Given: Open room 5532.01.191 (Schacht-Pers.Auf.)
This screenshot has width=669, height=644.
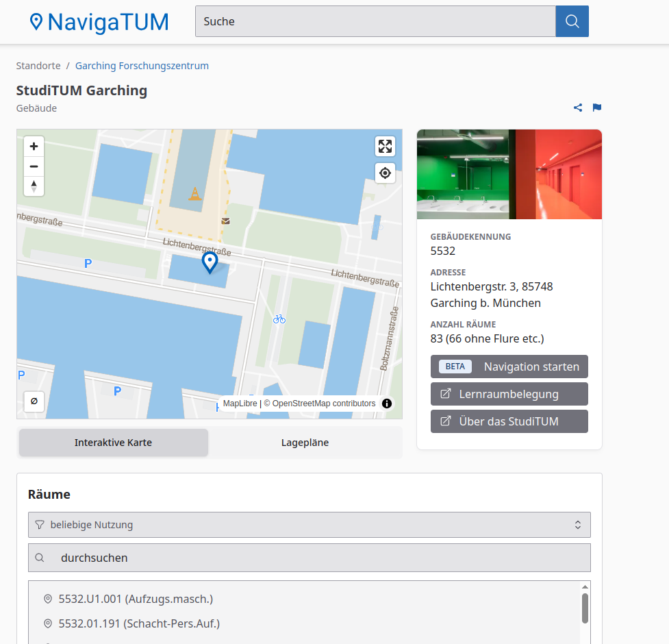Looking at the screenshot, I should (139, 623).
